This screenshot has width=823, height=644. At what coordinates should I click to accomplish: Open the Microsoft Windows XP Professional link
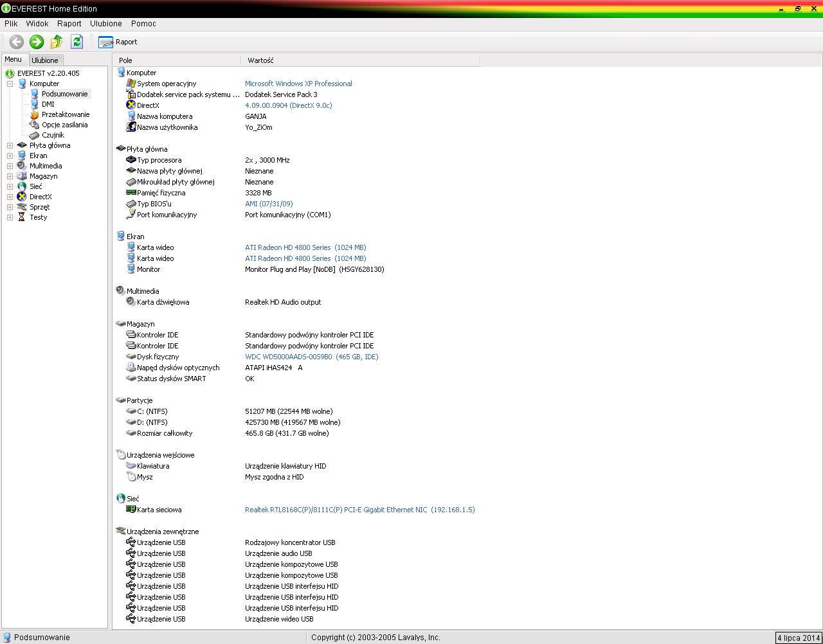tap(298, 84)
